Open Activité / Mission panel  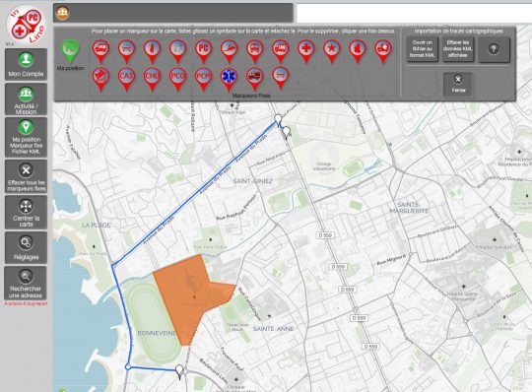tap(26, 99)
